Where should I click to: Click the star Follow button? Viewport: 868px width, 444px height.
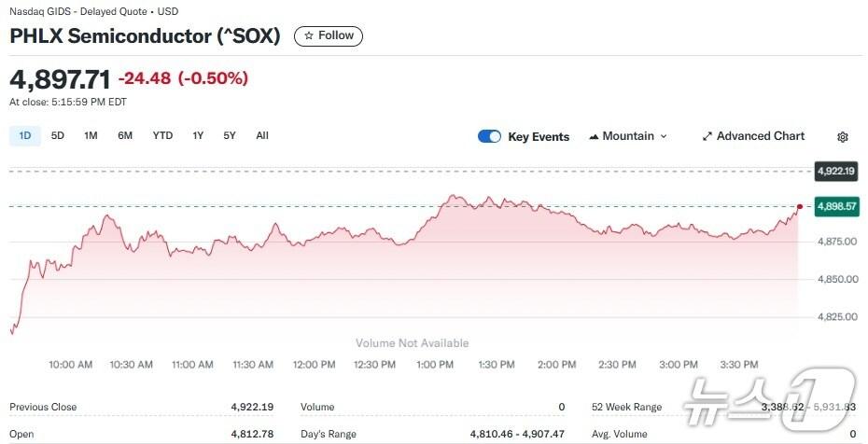(329, 36)
